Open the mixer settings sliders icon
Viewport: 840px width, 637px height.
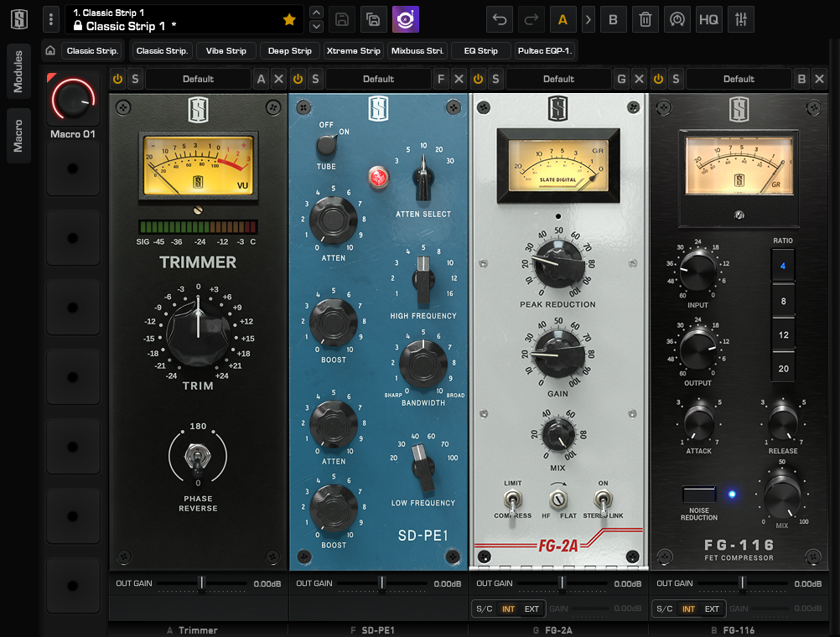pos(741,19)
